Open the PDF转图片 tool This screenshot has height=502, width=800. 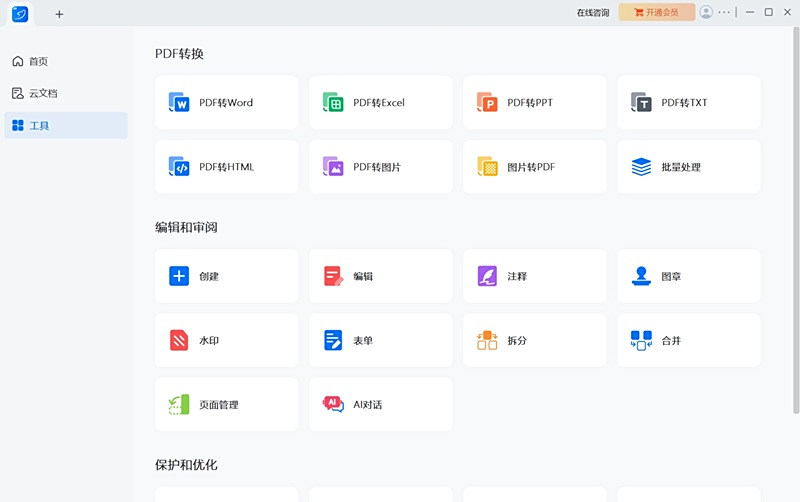[380, 167]
